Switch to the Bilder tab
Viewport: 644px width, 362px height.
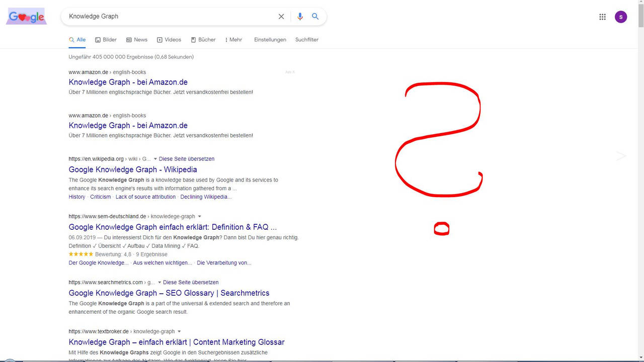(106, 40)
